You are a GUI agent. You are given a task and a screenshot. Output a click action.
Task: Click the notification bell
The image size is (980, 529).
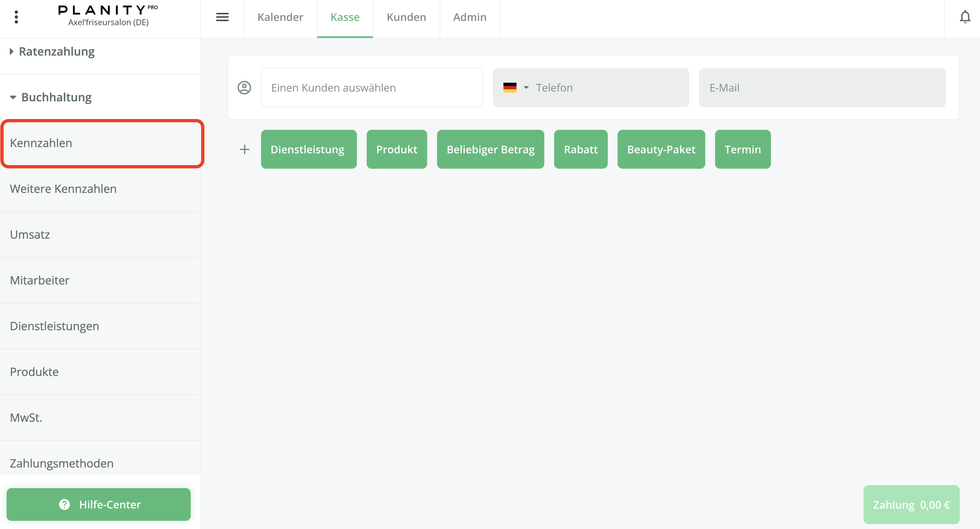(965, 17)
